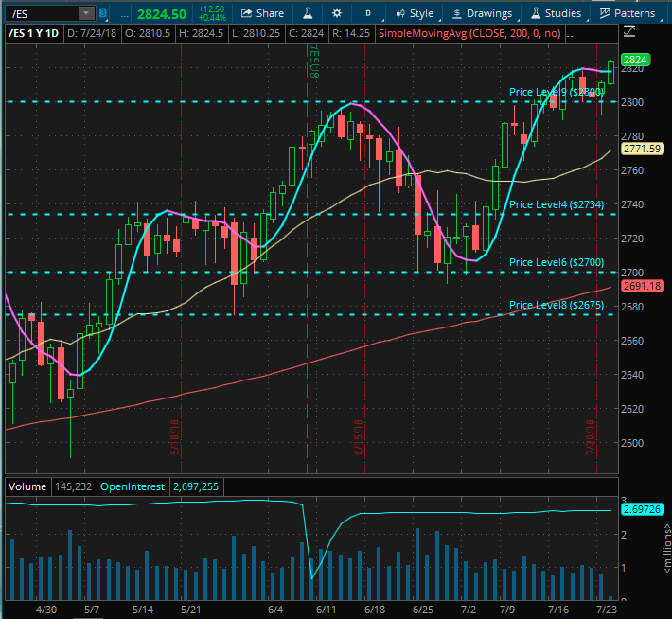Click the blue B link icon

[x=103, y=13]
